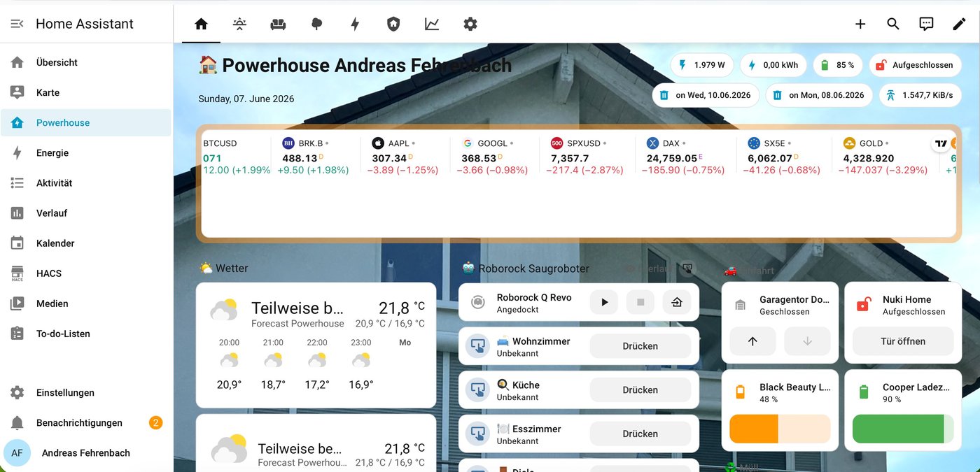Click the Black Beauty 48 % battery bar
The width and height of the screenshot is (980, 472).
[780, 429]
